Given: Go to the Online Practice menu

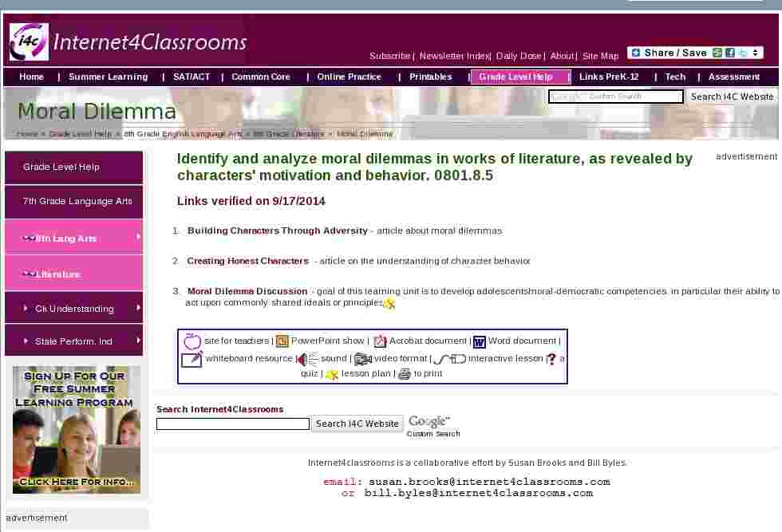Looking at the screenshot, I should click(x=350, y=77).
